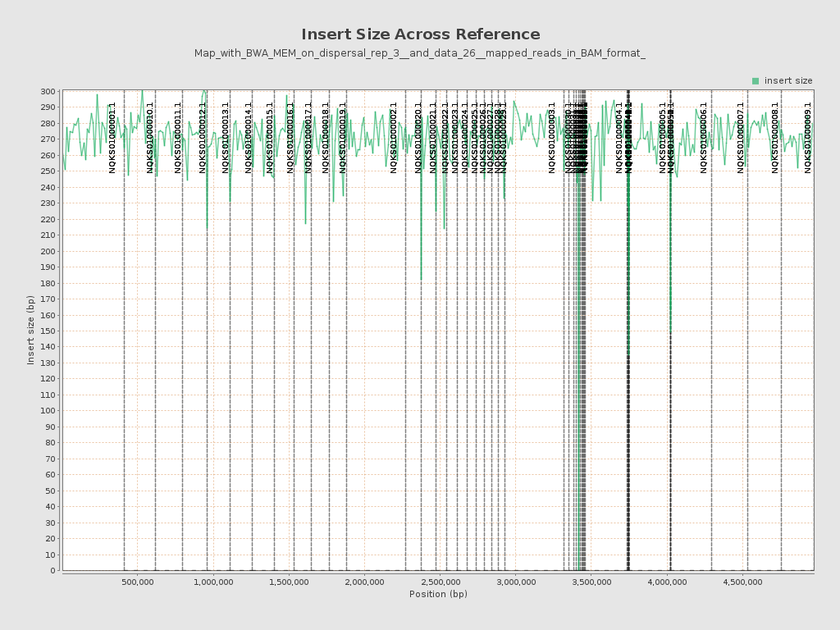Click the NQKS01000003.1 contig label

point(552,137)
